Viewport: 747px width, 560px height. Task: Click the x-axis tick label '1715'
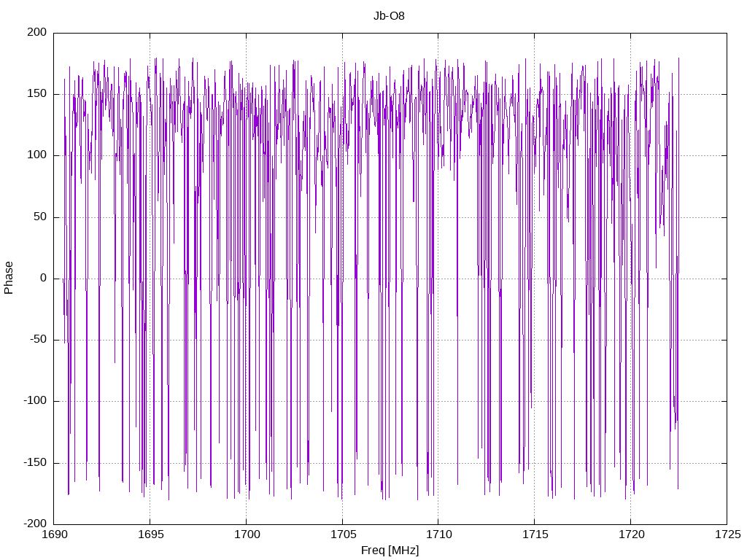pyautogui.click(x=535, y=534)
